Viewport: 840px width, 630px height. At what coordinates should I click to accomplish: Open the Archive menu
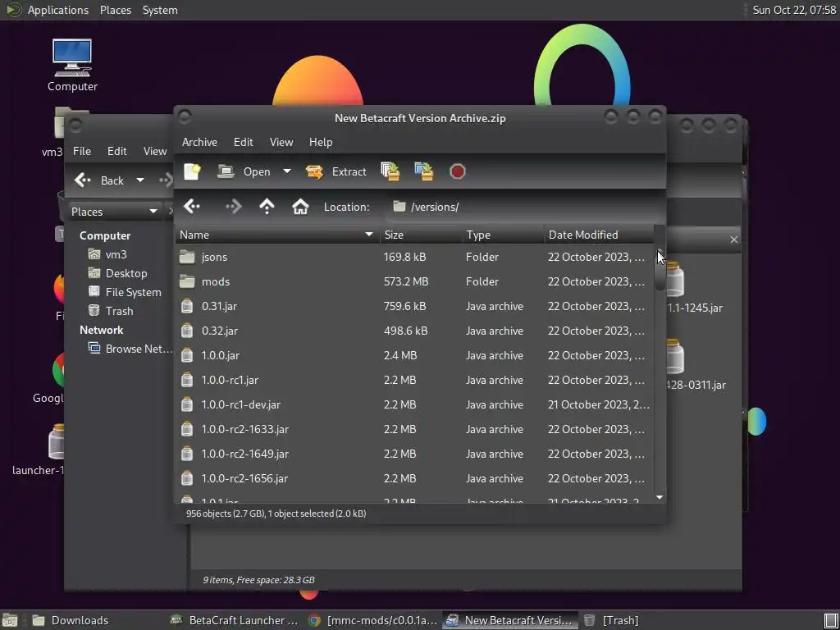coord(199,142)
